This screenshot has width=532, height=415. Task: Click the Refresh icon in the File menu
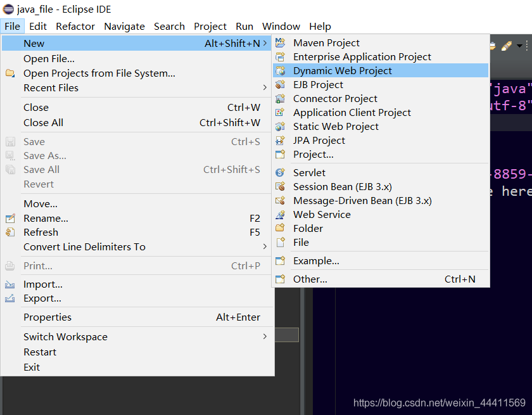10,232
